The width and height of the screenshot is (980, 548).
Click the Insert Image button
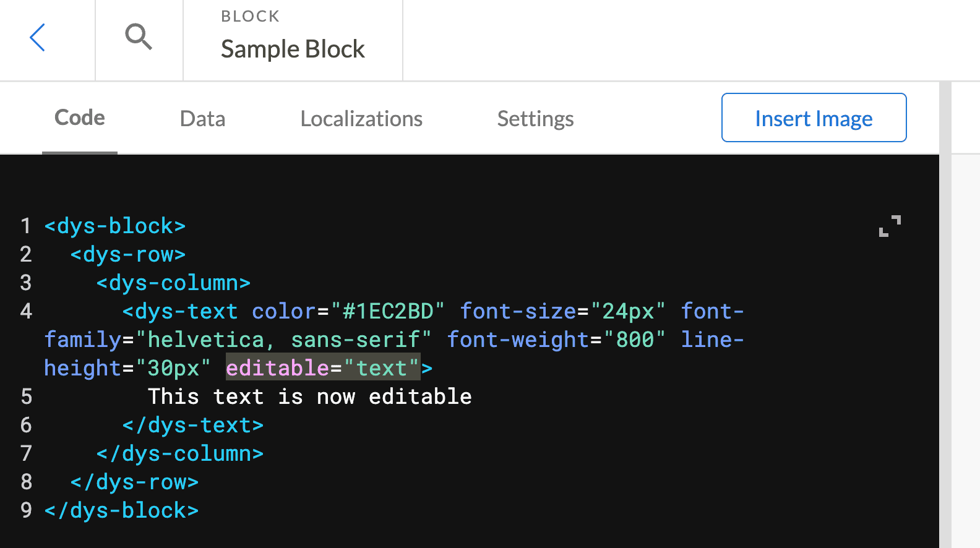tap(814, 118)
